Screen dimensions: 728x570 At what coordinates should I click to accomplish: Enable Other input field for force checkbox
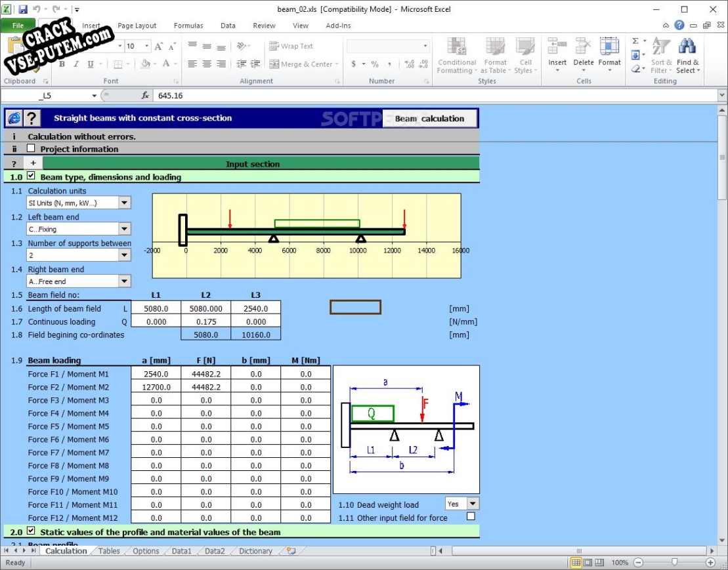pyautogui.click(x=471, y=516)
